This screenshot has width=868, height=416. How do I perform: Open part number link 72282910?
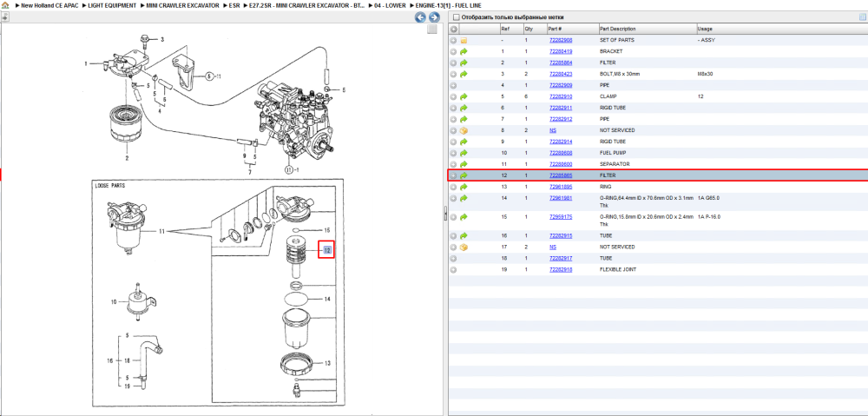(x=560, y=96)
